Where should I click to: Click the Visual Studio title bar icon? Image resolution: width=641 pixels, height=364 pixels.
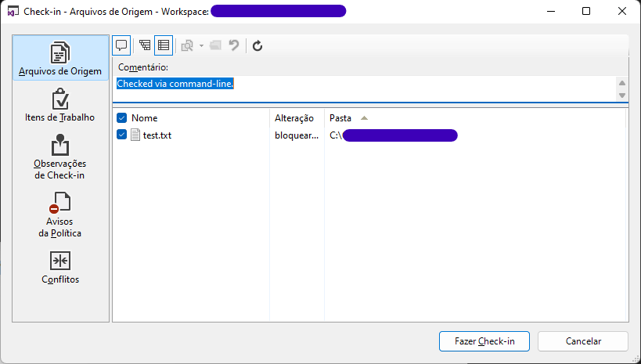click(13, 12)
